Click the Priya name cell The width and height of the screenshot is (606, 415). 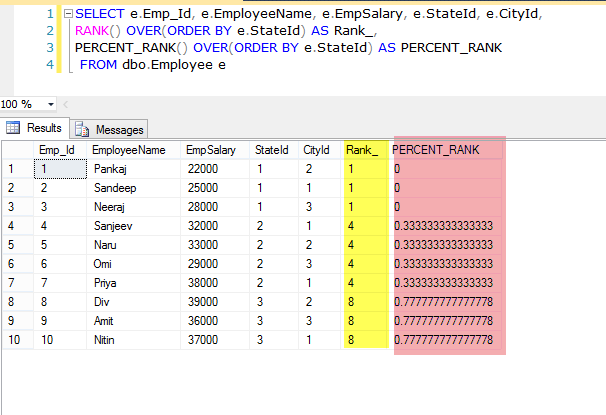pyautogui.click(x=133, y=283)
